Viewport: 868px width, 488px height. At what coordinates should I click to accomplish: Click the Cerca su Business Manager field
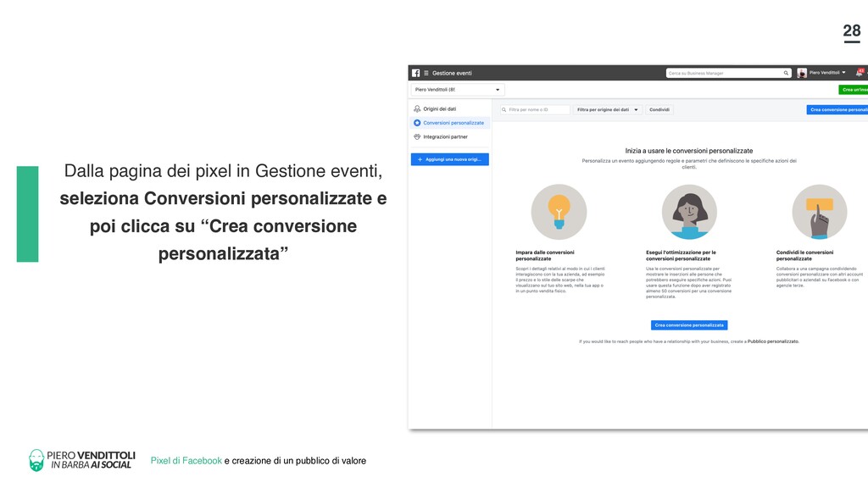[728, 73]
